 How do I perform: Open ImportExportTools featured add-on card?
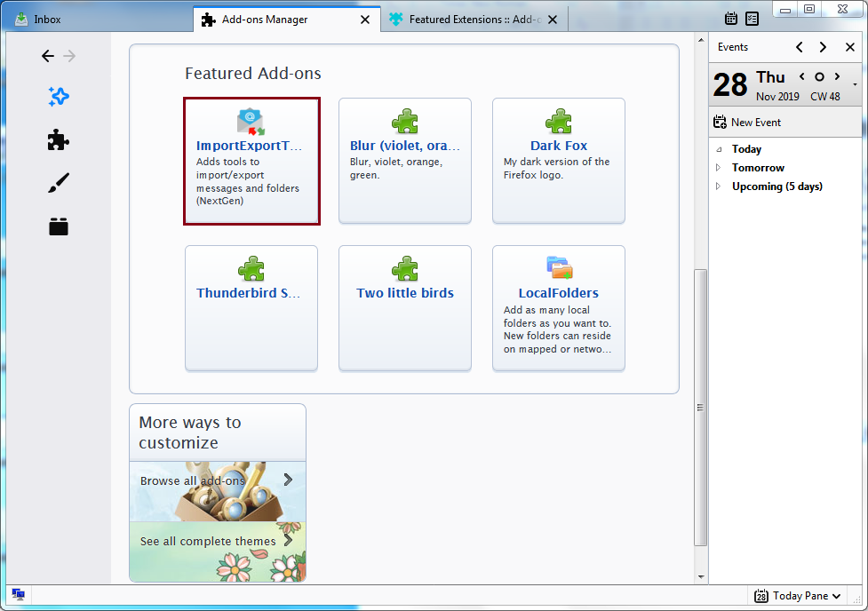252,161
